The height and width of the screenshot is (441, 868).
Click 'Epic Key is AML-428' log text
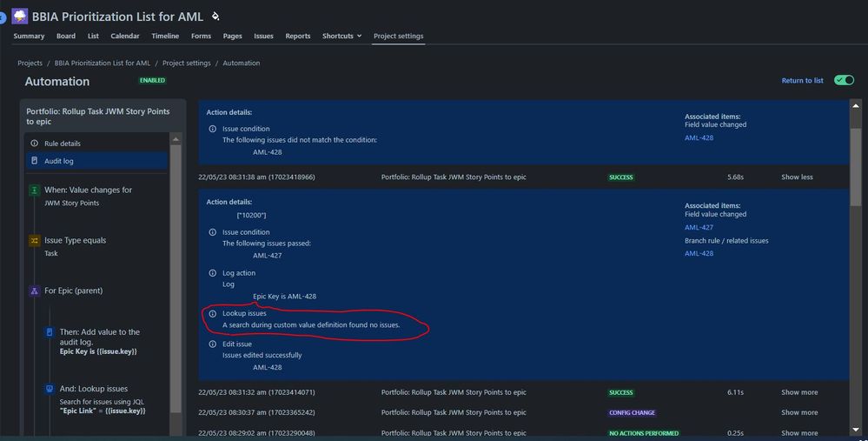click(284, 297)
